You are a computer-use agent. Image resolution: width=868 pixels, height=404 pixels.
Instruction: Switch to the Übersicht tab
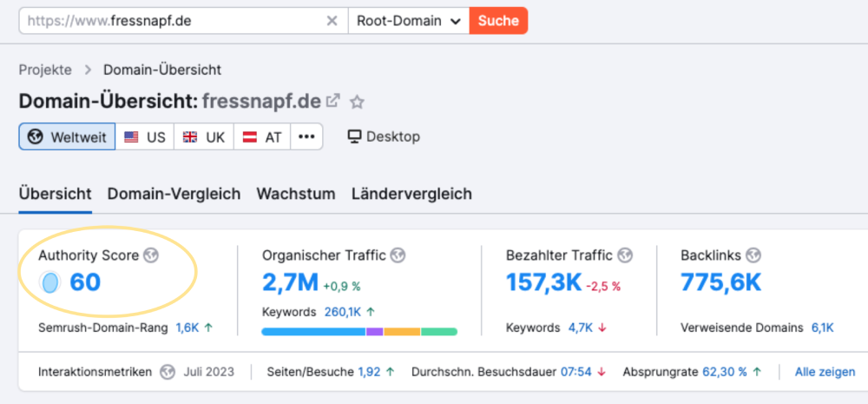pos(55,194)
